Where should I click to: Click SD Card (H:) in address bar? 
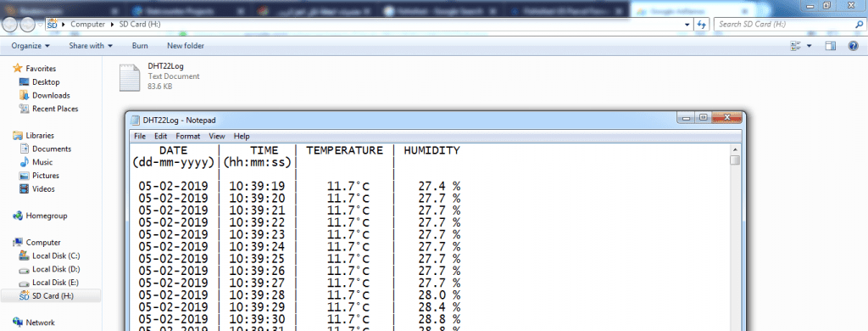[x=140, y=25]
